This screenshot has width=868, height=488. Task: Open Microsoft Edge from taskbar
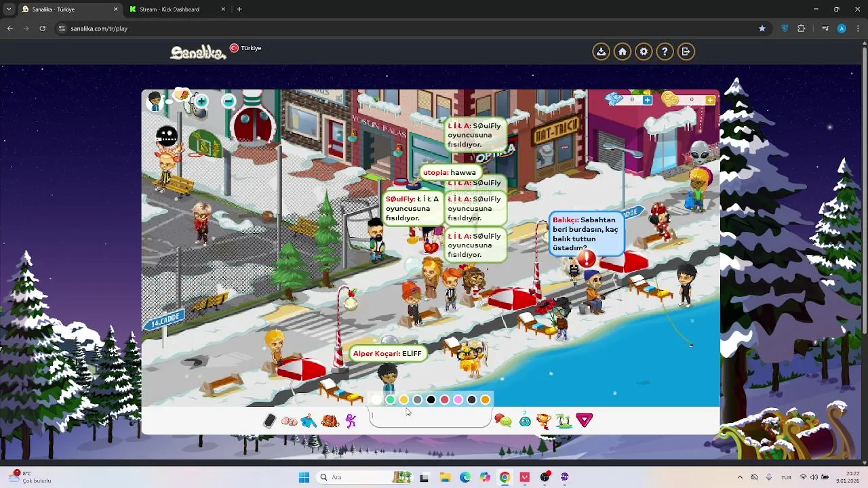(x=465, y=477)
